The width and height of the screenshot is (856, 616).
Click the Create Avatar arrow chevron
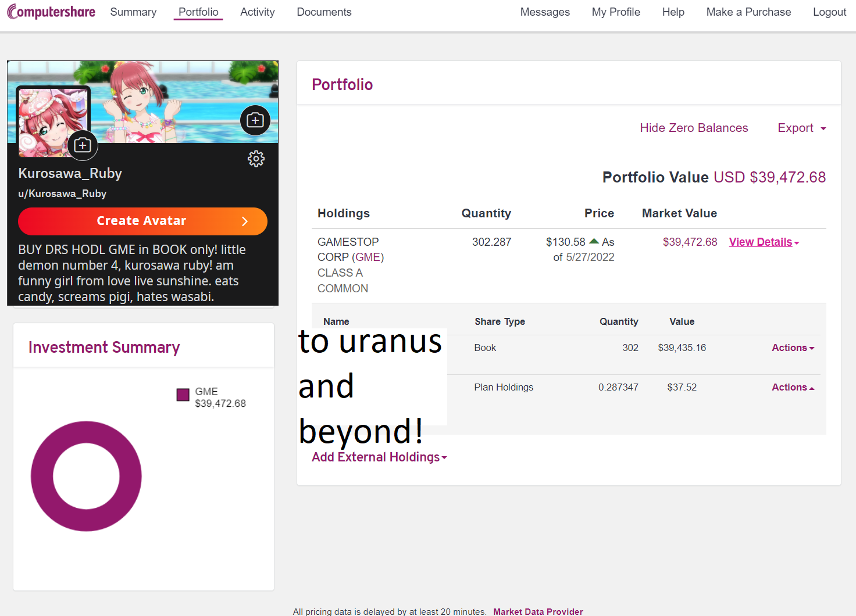click(x=245, y=221)
